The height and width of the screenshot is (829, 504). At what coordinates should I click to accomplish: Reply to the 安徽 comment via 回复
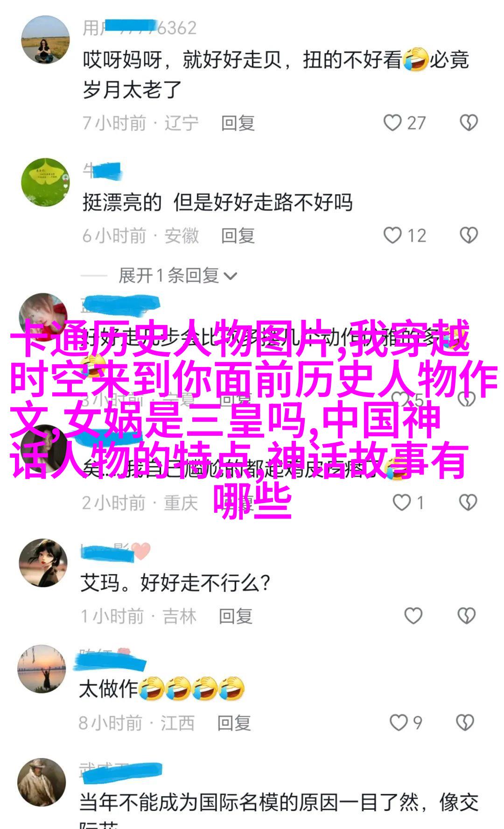(x=238, y=236)
